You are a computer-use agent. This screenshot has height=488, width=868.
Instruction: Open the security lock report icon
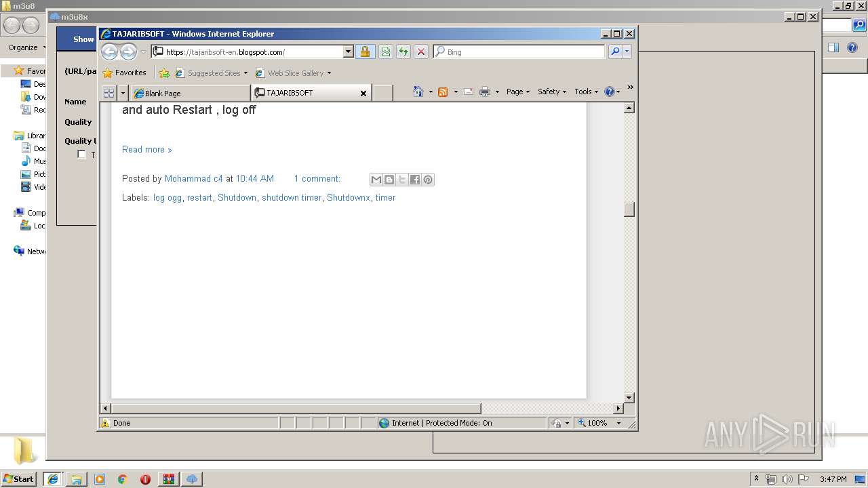tap(365, 52)
